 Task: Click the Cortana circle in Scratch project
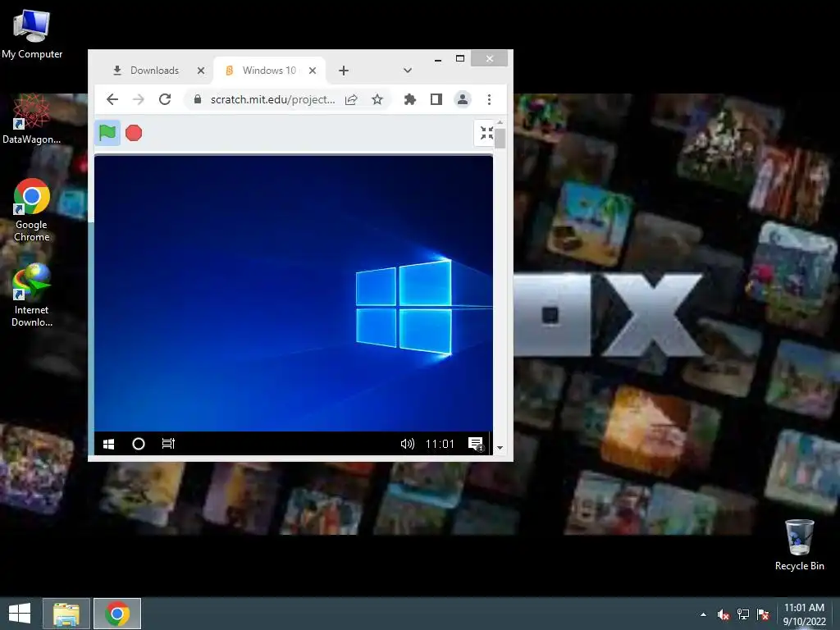138,444
